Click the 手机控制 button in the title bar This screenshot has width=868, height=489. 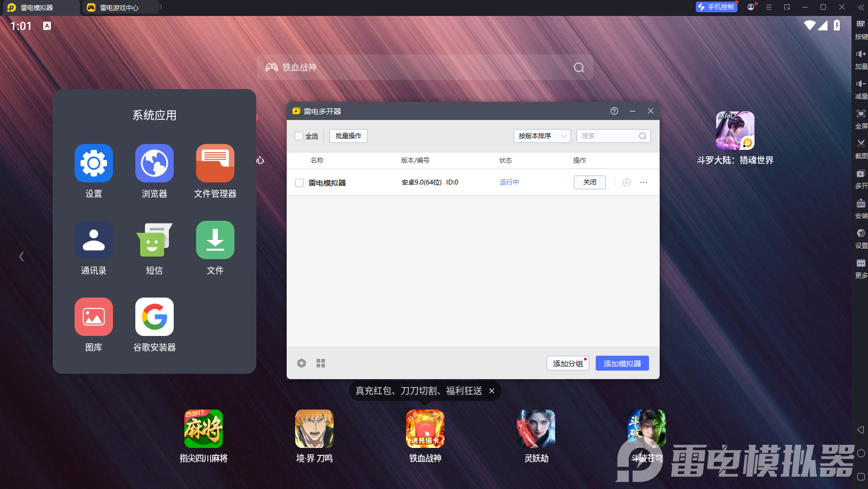pyautogui.click(x=717, y=7)
